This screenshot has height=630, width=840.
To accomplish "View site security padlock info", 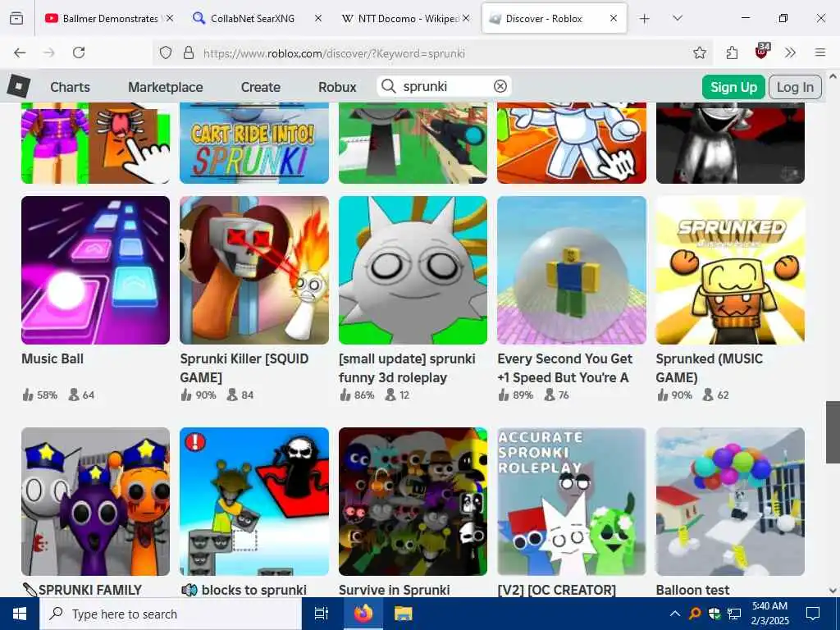I will [189, 53].
